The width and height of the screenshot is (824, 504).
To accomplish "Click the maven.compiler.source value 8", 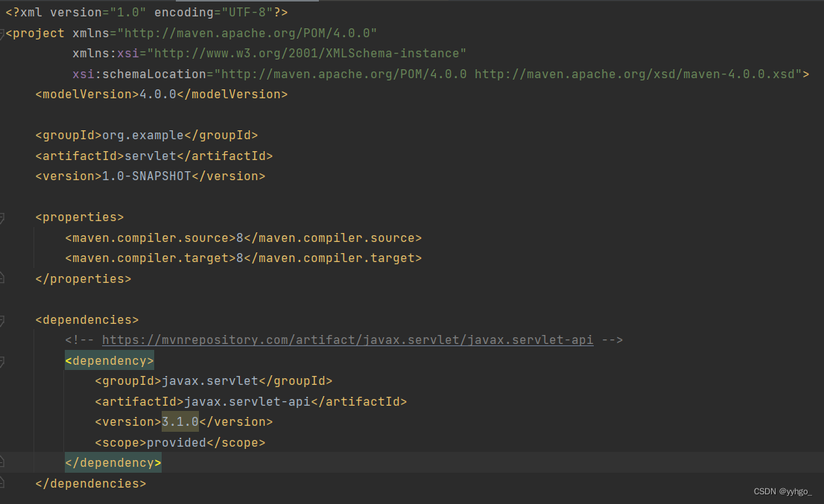I will (240, 238).
